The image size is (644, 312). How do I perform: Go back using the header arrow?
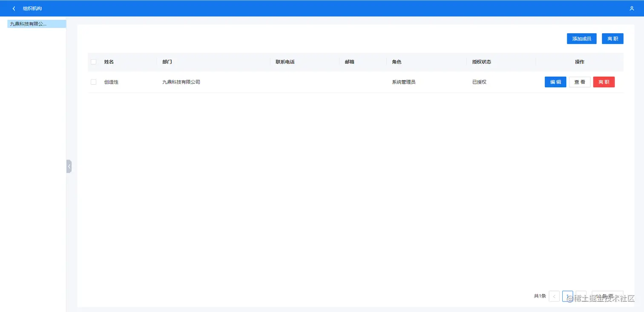tap(14, 9)
